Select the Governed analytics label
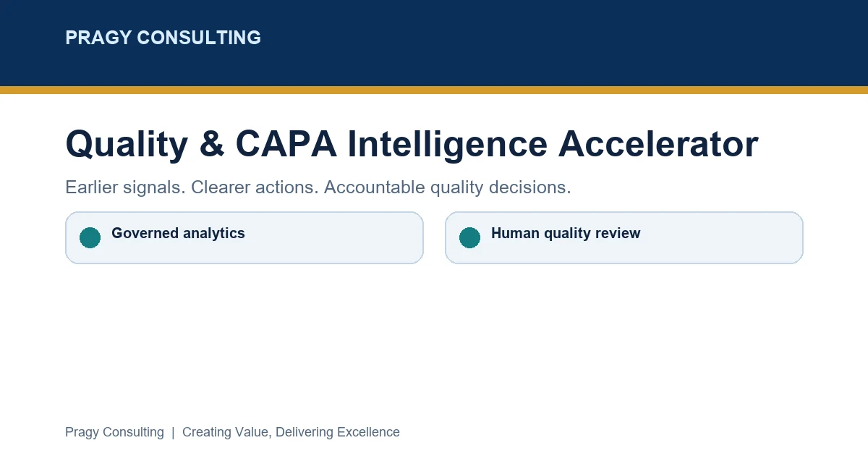 [x=178, y=233]
